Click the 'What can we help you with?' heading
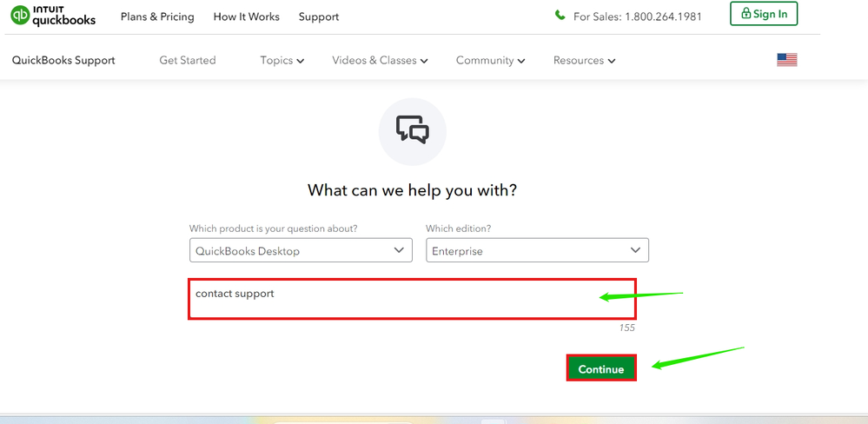 click(x=413, y=190)
